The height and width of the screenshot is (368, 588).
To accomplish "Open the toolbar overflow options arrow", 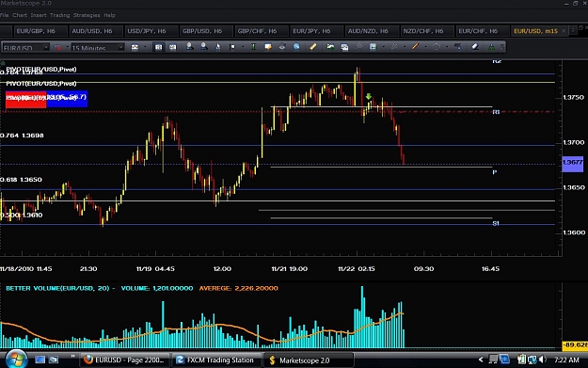I will (x=502, y=47).
